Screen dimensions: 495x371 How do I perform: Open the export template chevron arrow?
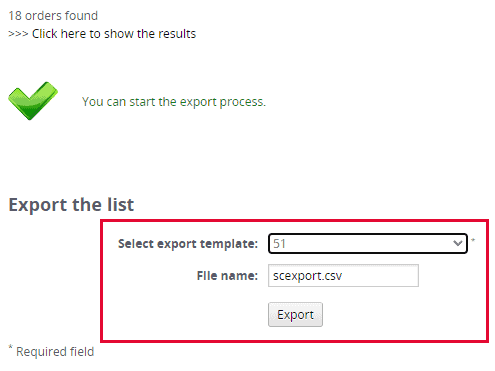pyautogui.click(x=458, y=243)
